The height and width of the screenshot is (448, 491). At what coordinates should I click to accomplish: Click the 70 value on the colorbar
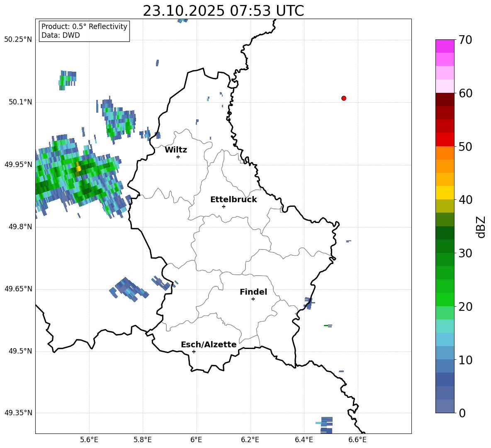[x=465, y=40]
